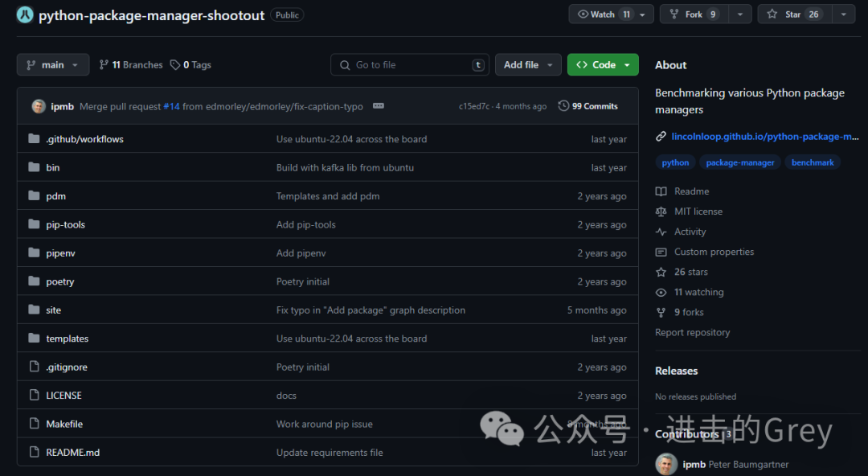The width and height of the screenshot is (868, 476).
Task: Click the Readme book icon in About
Action: coord(661,191)
